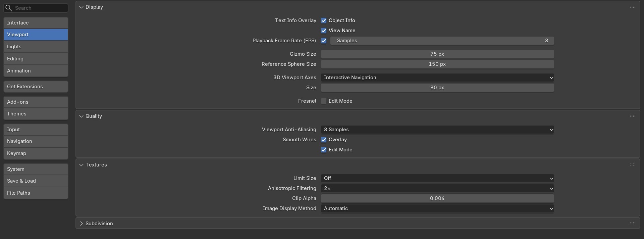
Task: Open texture Limit Size dropdown
Action: [x=437, y=178]
